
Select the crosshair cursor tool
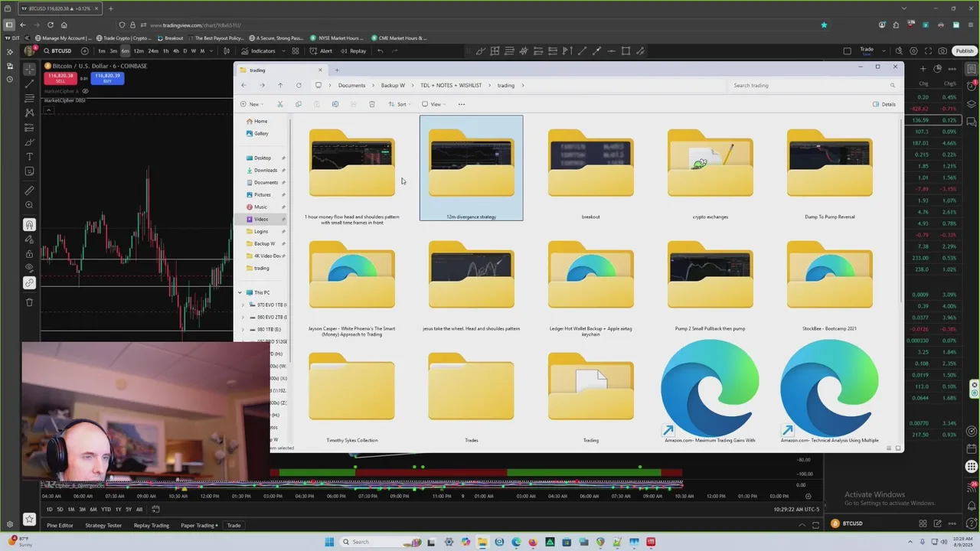click(29, 69)
